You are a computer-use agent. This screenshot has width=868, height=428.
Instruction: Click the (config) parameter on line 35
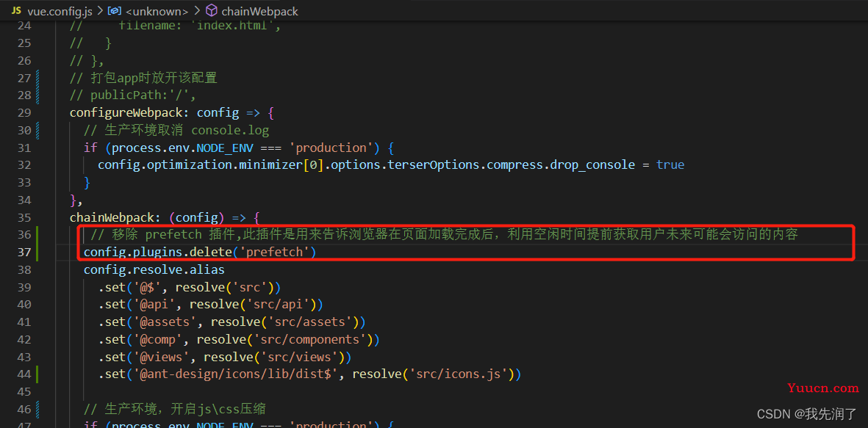coord(196,217)
